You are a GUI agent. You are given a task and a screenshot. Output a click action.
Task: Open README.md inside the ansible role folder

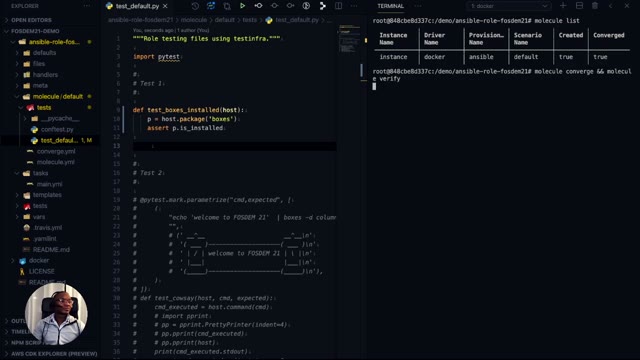[51, 250]
